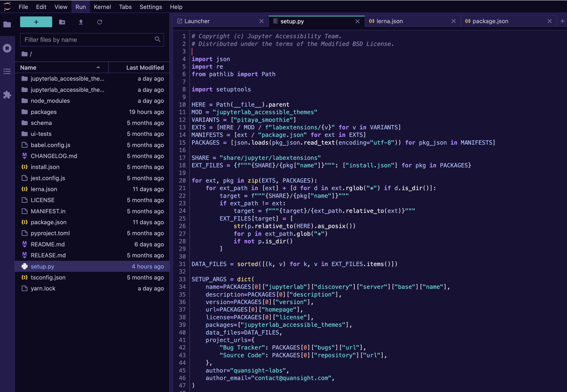Select the ui-tests folder
Screen dimensions: 567x392
[92, 134]
